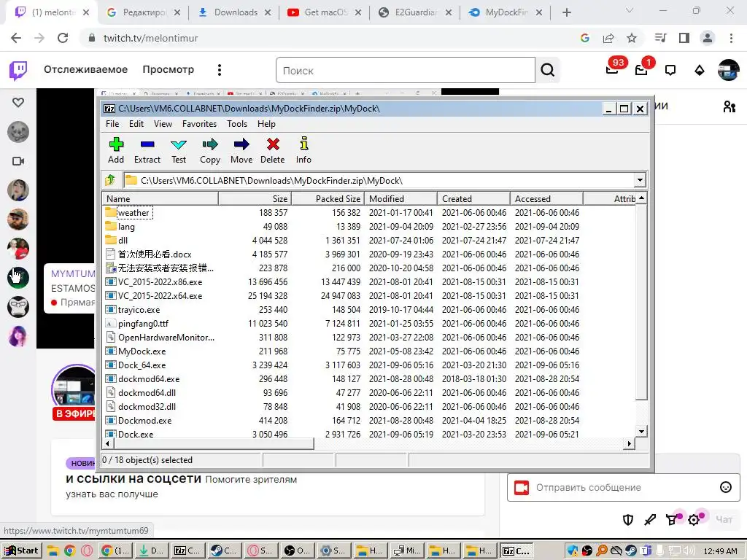747x560 pixels.
Task: Open the Edit menu in 7-Zip
Action: point(136,124)
